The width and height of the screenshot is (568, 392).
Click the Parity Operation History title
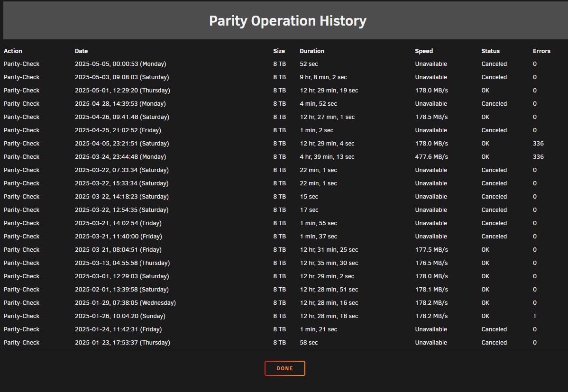(x=288, y=21)
